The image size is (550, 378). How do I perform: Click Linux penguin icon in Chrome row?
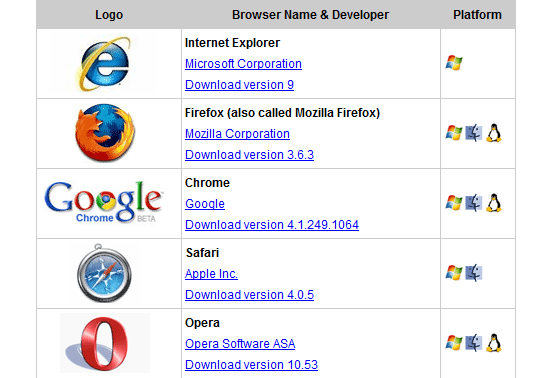point(494,203)
